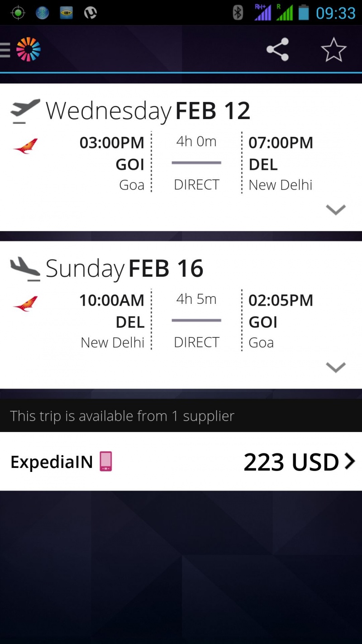Tap the colorful app logo
The image size is (362, 644).
[29, 49]
